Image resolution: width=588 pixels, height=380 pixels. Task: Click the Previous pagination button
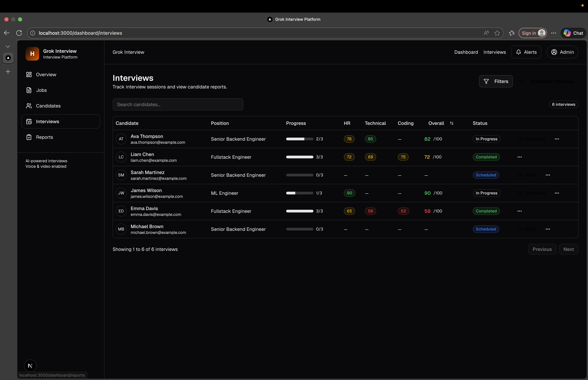pyautogui.click(x=542, y=249)
